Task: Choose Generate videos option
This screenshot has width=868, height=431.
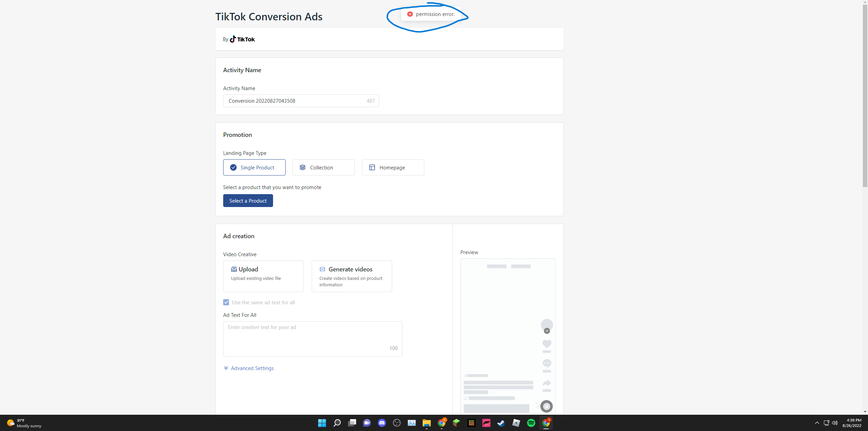Action: click(x=351, y=276)
